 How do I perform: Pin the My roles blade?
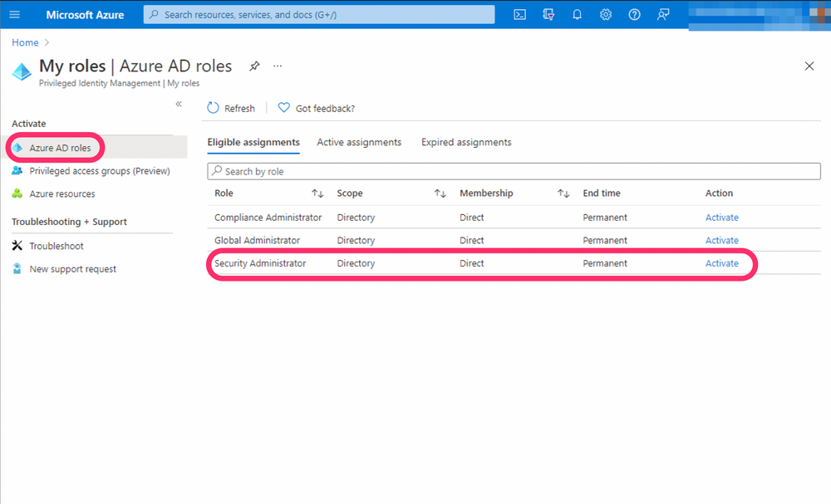pyautogui.click(x=254, y=66)
